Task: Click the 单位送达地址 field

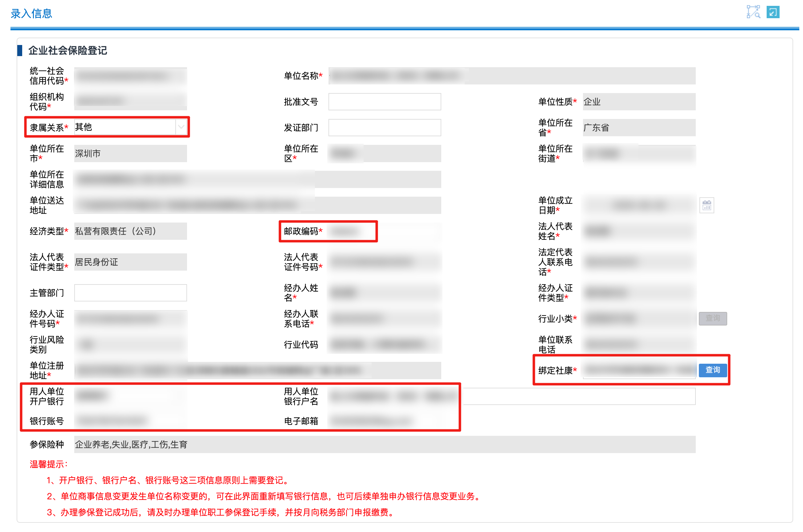Action: (x=258, y=205)
